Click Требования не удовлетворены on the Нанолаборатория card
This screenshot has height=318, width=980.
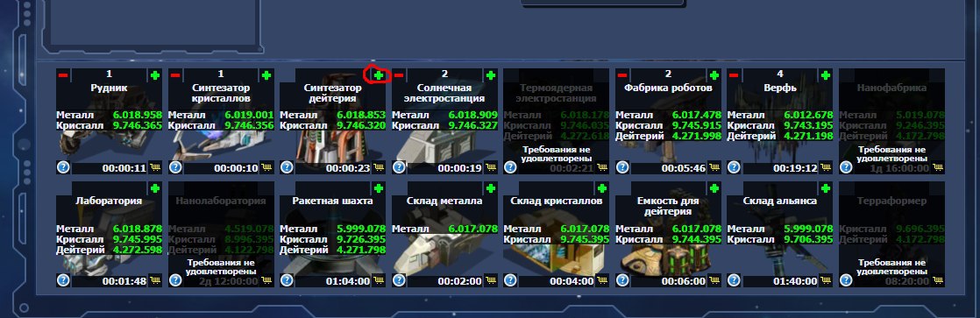pos(221,267)
